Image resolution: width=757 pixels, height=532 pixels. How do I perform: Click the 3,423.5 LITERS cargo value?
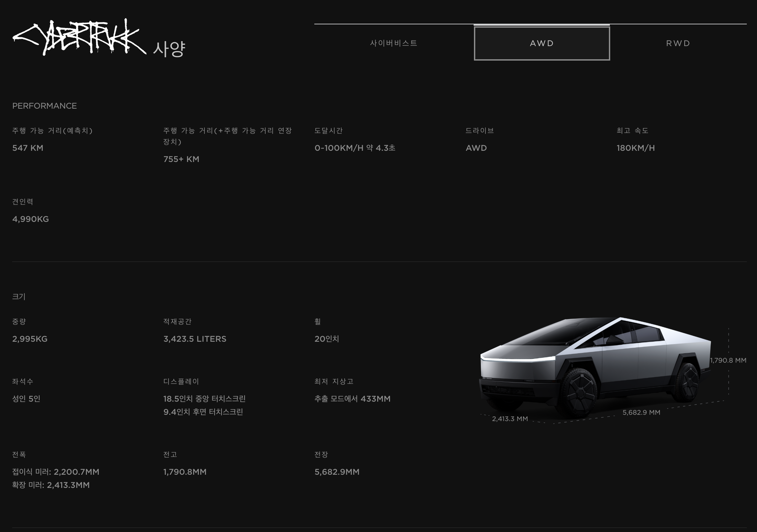[x=195, y=339]
